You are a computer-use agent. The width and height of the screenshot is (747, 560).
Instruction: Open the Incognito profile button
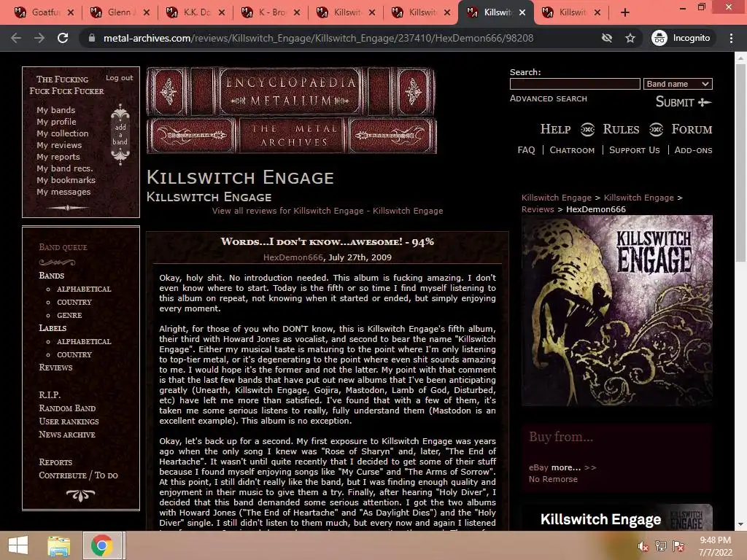[681, 38]
